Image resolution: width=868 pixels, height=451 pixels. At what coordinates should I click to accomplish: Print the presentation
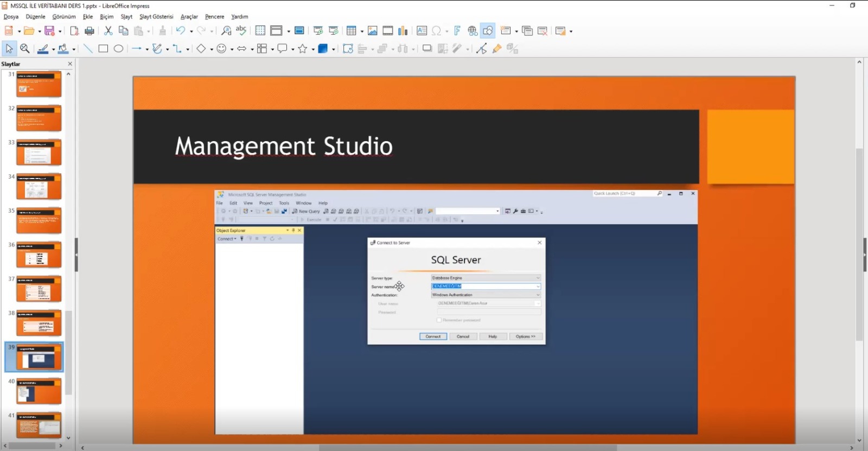click(x=90, y=31)
